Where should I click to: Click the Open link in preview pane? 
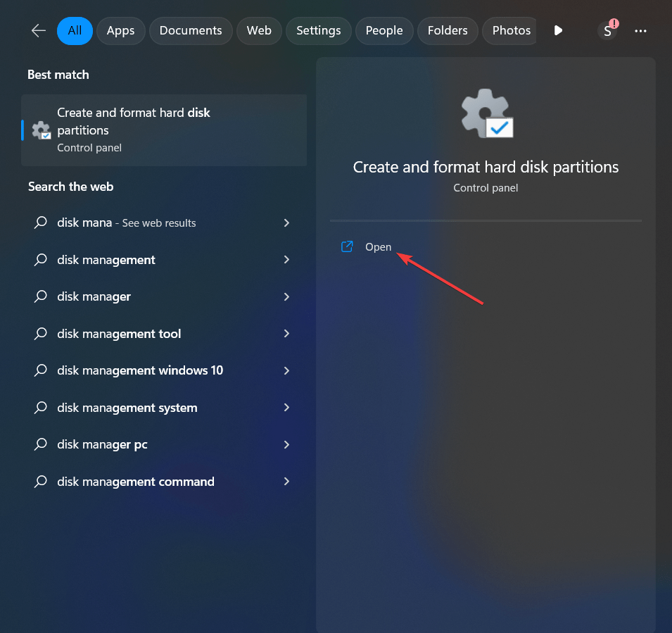point(379,246)
